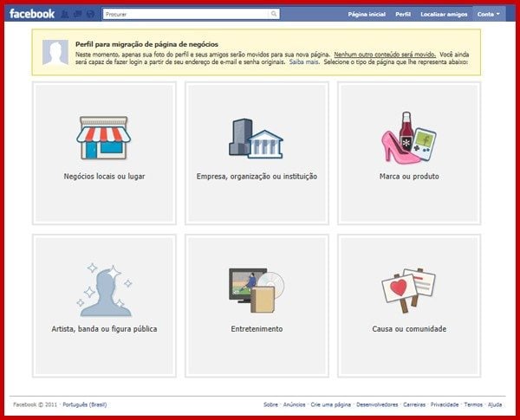
Task: Open Perfil in top bar
Action: pyautogui.click(x=403, y=14)
